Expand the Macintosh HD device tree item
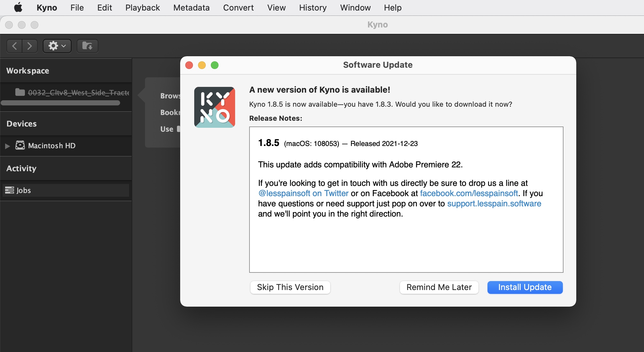Image resolution: width=644 pixels, height=352 pixels. click(8, 145)
